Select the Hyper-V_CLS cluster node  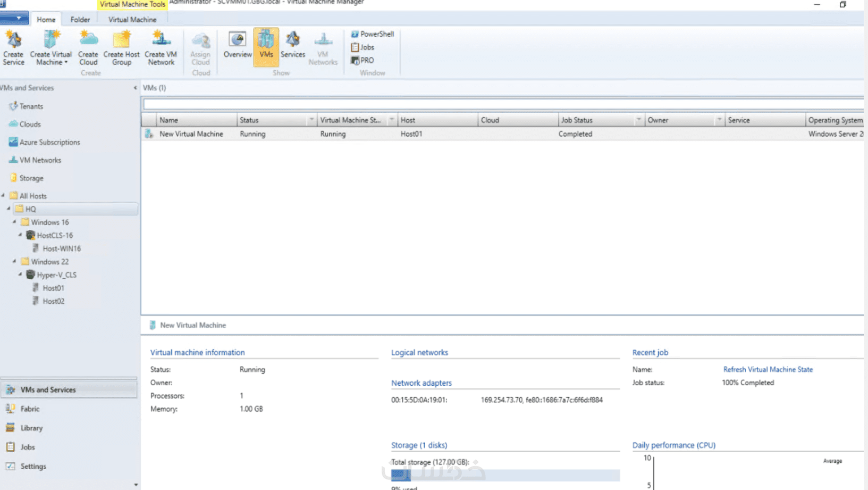tap(52, 275)
